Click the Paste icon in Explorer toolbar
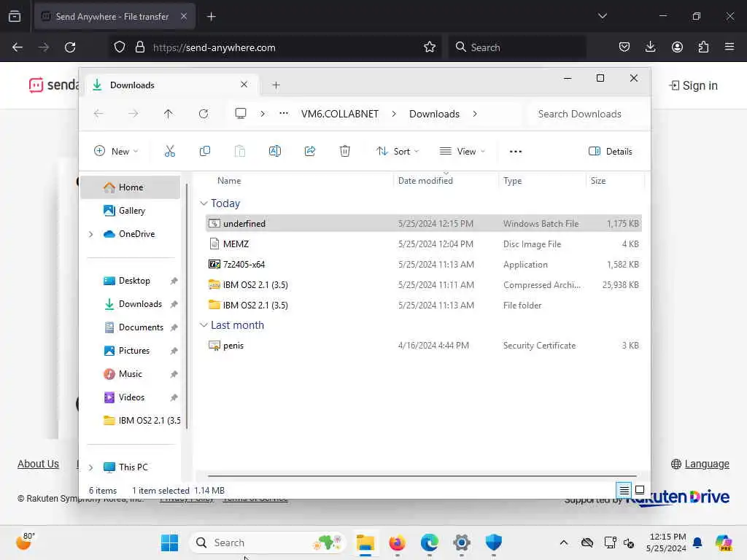The width and height of the screenshot is (747, 560). [x=239, y=152]
